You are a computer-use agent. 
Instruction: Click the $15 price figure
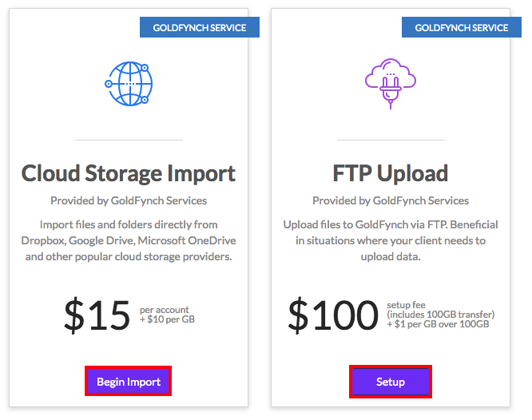coord(97,315)
